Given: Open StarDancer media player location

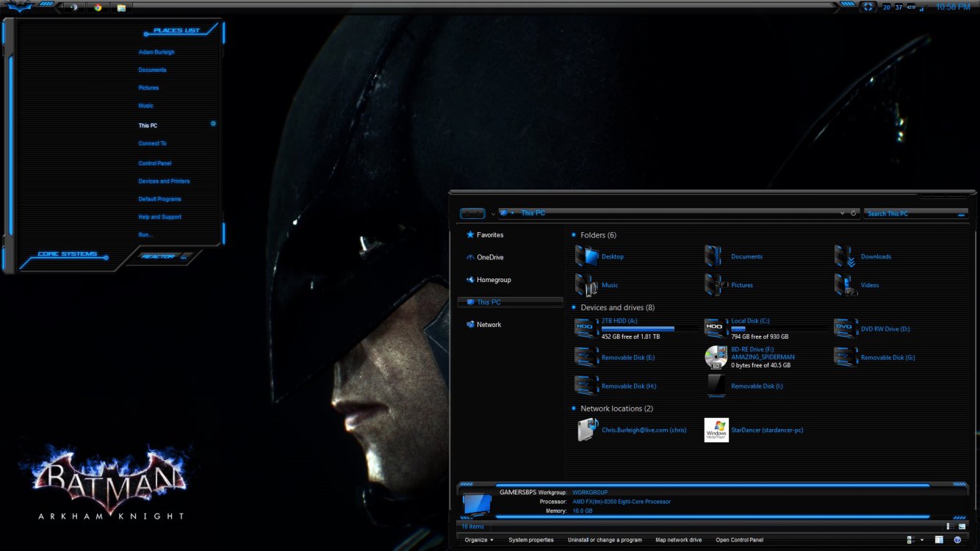Looking at the screenshot, I should coord(754,430).
